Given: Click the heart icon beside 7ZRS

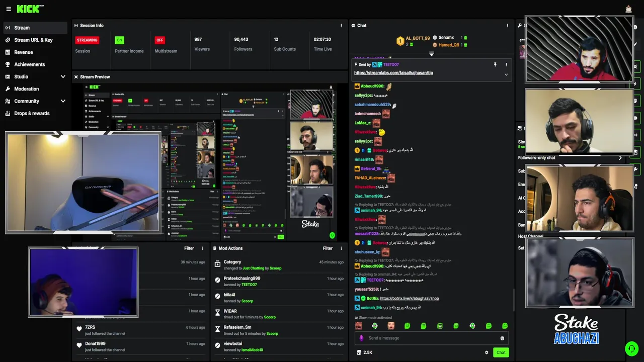Looking at the screenshot, I should (x=79, y=329).
